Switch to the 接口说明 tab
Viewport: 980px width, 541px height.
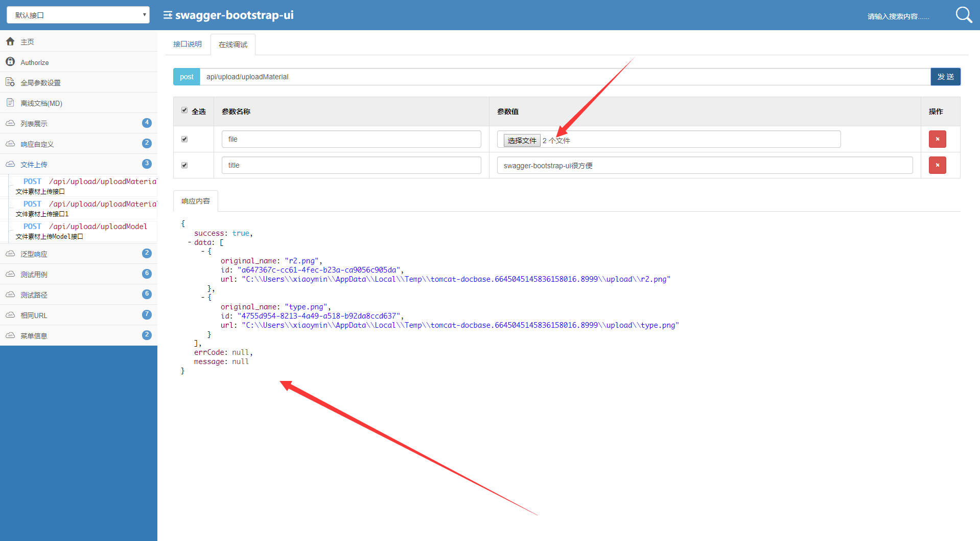point(187,44)
